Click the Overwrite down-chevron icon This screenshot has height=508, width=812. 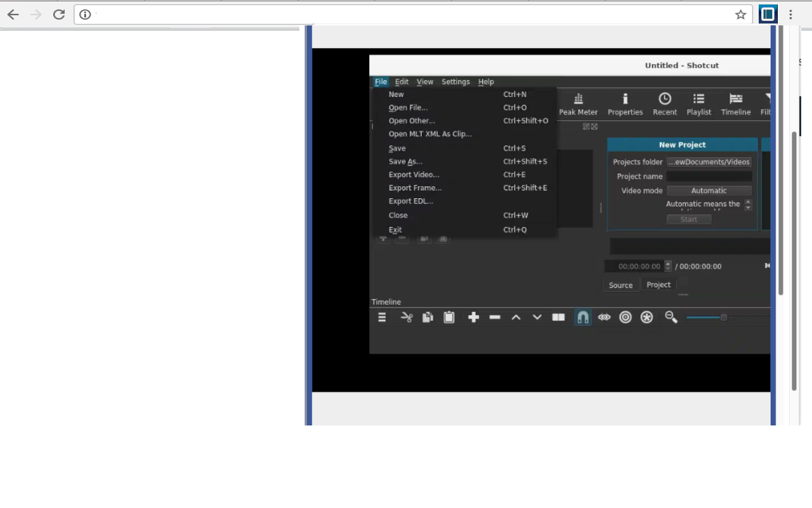537,317
